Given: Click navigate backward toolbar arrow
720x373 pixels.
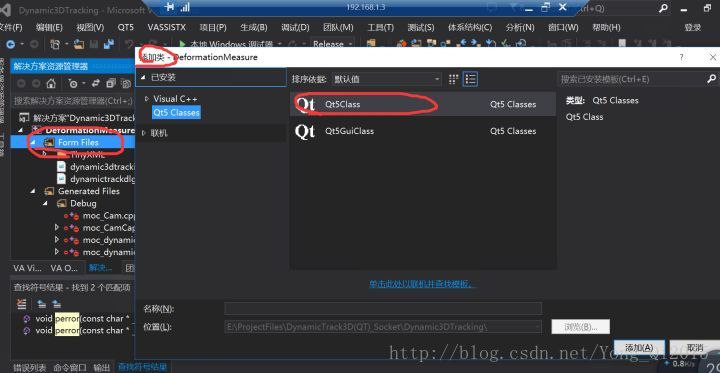Looking at the screenshot, I should pos(10,44).
